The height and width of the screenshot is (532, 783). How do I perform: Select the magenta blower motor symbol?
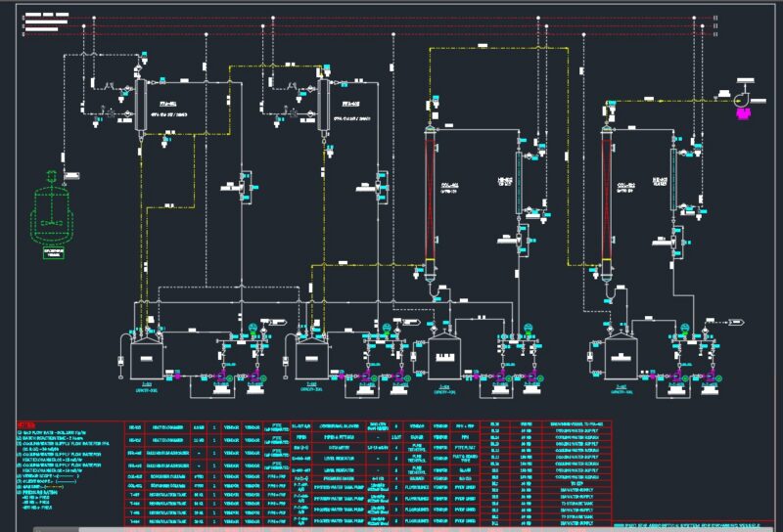pyautogui.click(x=744, y=113)
